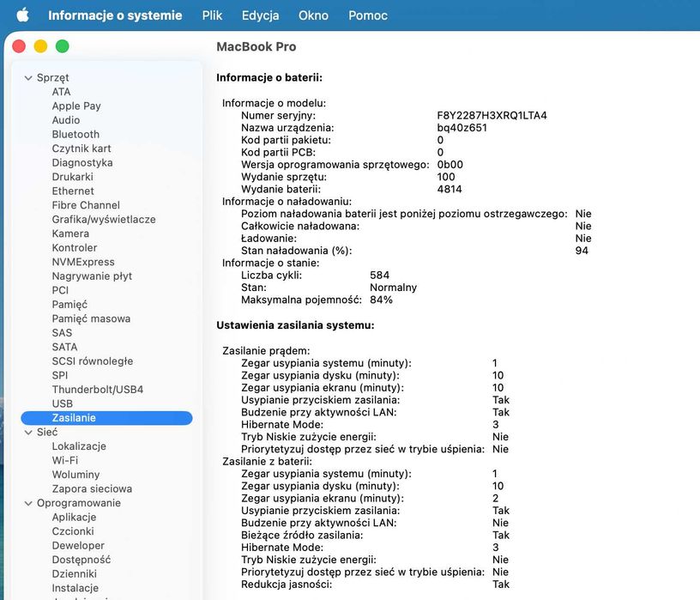Select Fibre Channel in the sidebar
700x600 pixels.
(86, 205)
